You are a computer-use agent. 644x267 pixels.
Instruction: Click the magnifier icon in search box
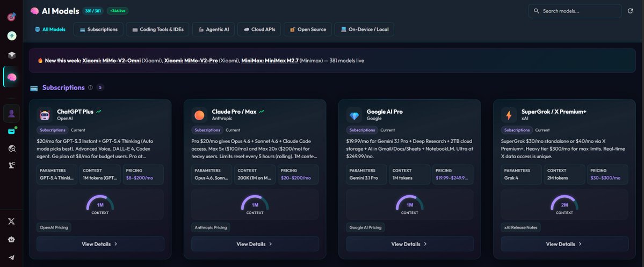click(x=536, y=11)
